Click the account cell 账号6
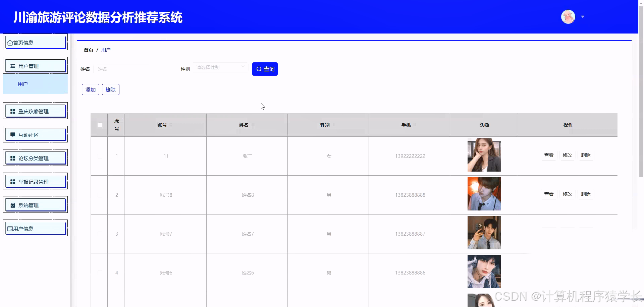Image resolution: width=644 pixels, height=307 pixels. pyautogui.click(x=166, y=273)
